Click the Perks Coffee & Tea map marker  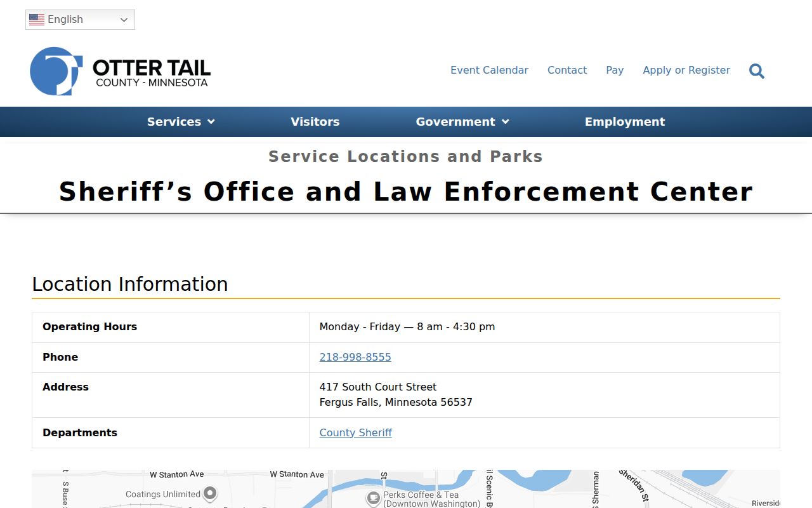coord(374,498)
